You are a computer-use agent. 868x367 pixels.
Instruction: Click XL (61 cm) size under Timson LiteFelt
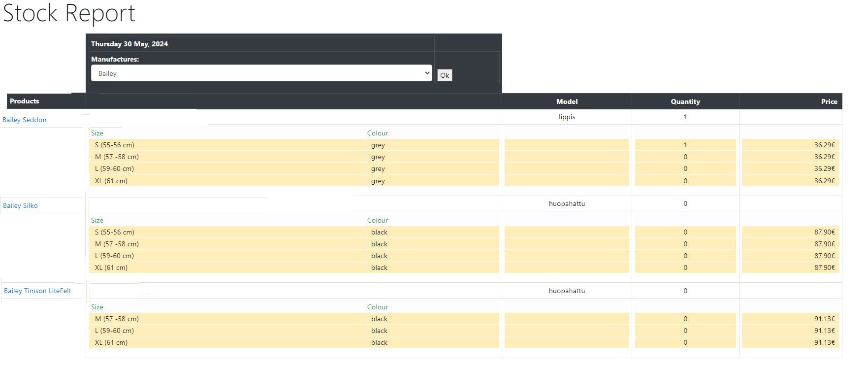[x=111, y=342]
